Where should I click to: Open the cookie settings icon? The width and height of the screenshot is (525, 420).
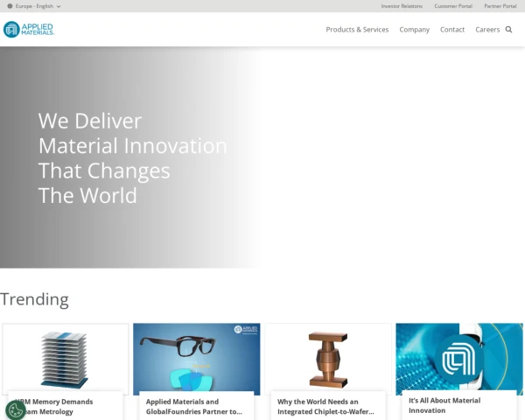(x=16, y=410)
